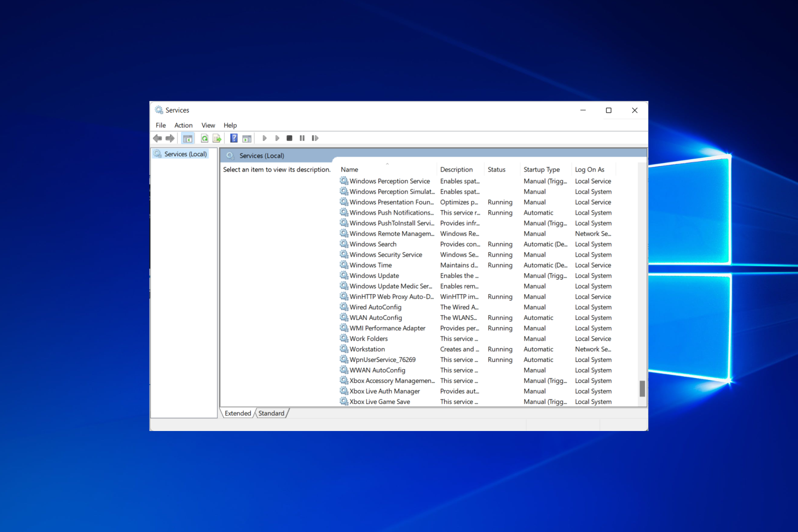Sort by the Log On As column header
Image resolution: width=798 pixels, height=532 pixels.
[594, 170]
